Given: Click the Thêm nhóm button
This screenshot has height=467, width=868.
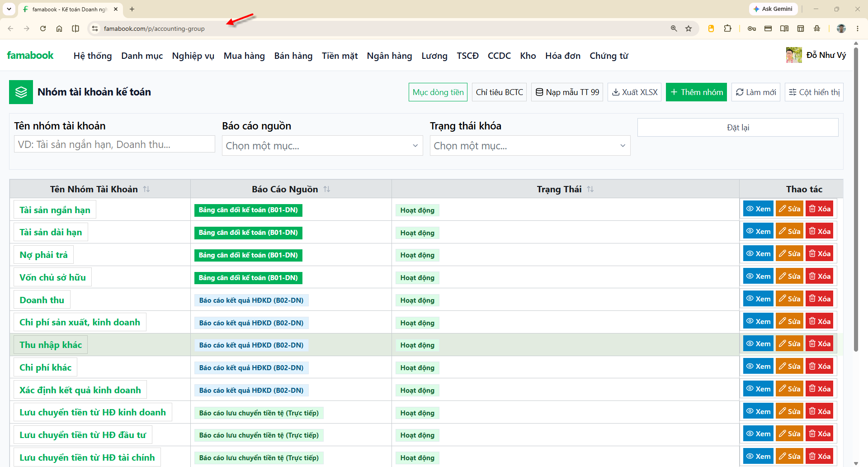Looking at the screenshot, I should point(696,92).
